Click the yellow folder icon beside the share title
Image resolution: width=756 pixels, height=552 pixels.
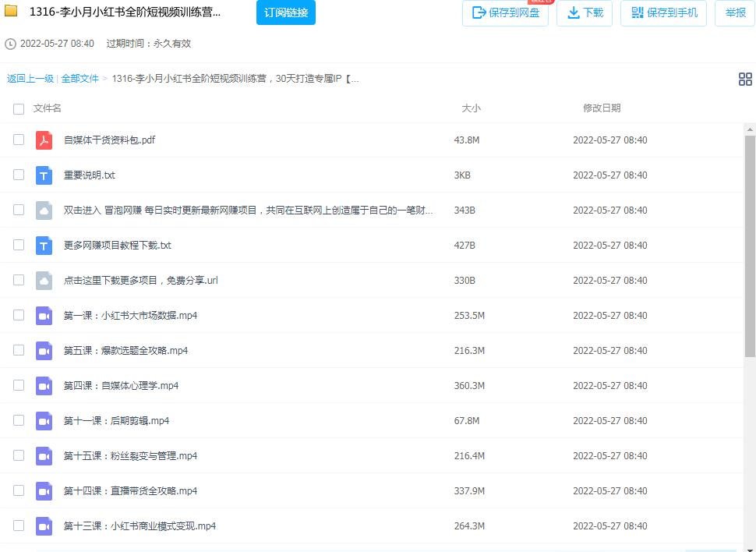[11, 11]
